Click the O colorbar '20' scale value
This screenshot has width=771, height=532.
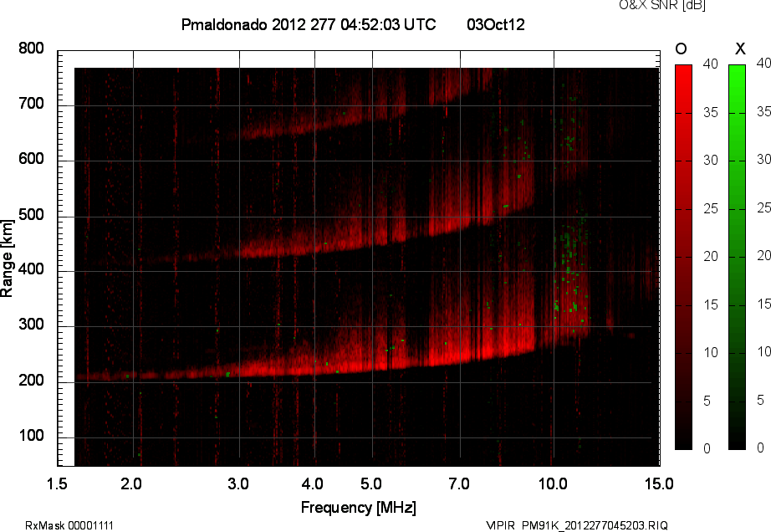711,256
